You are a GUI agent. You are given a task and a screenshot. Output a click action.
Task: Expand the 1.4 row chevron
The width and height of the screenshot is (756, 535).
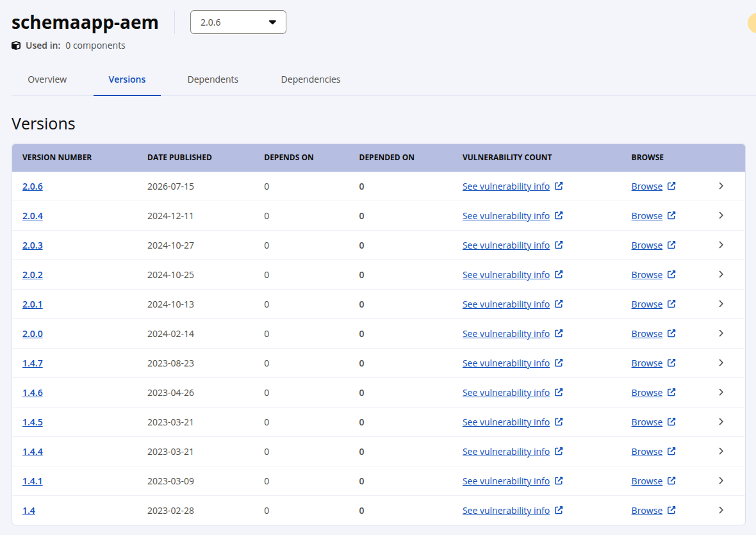[721, 510]
